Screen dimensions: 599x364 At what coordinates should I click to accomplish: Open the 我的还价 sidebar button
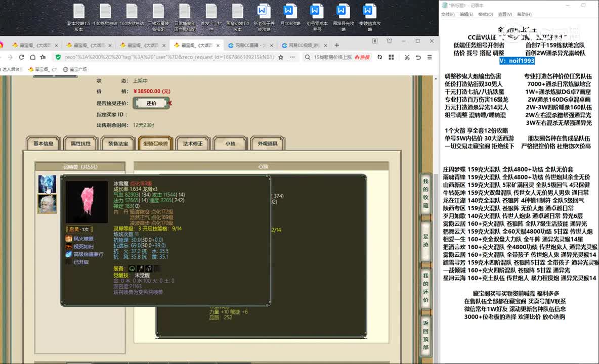425,288
